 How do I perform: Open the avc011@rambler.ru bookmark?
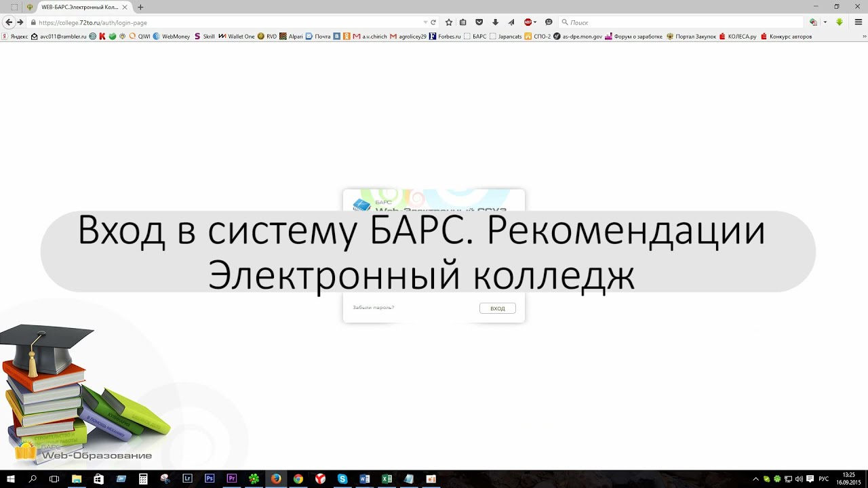[59, 37]
